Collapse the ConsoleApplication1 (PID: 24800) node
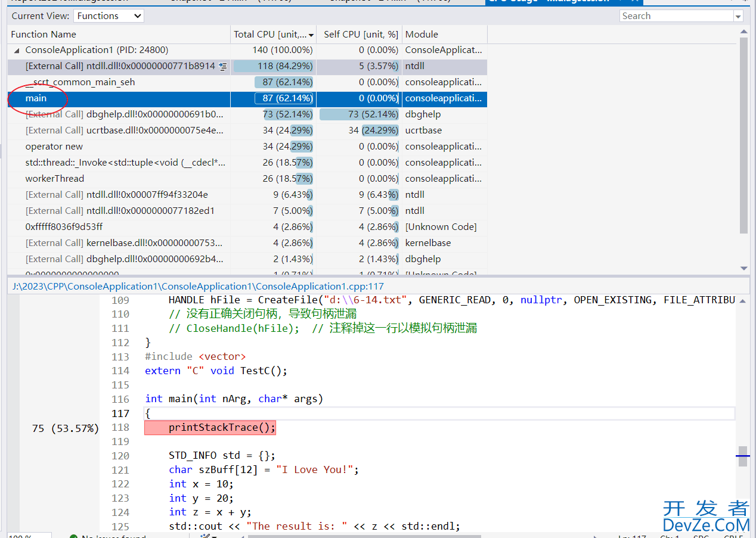756x538 pixels. [x=16, y=50]
